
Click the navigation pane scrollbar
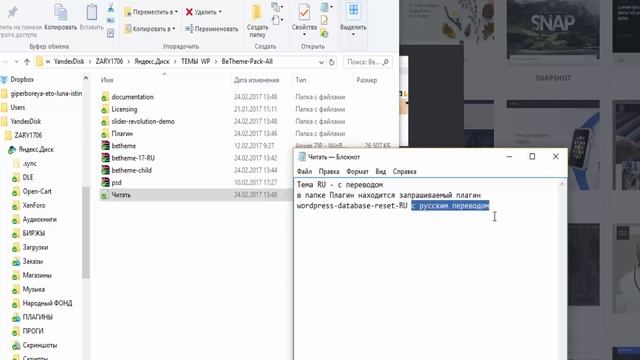point(86,232)
